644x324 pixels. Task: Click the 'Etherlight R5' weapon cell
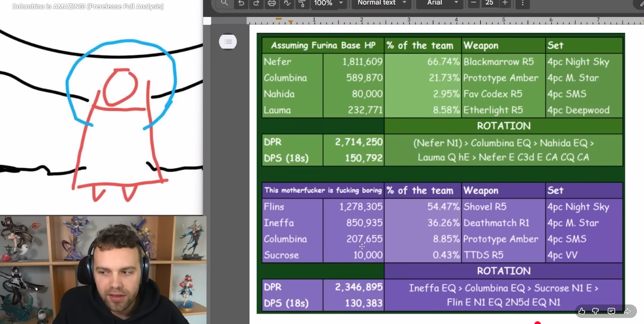(504, 110)
